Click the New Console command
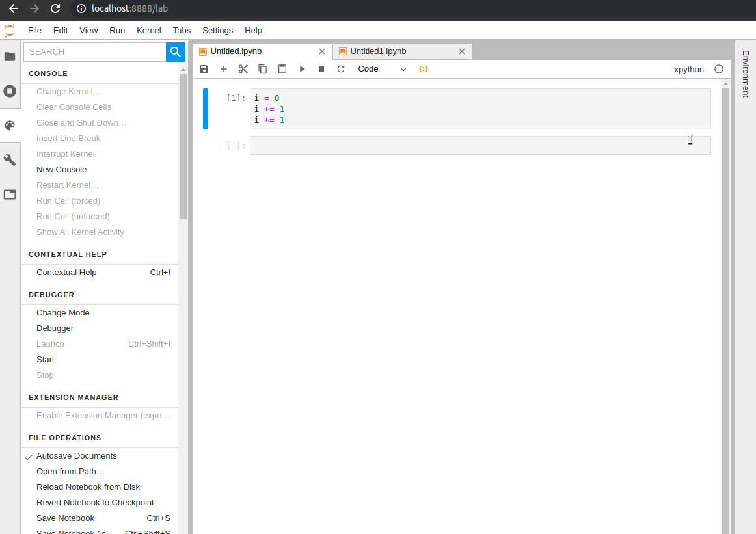Viewport: 756px width, 534px height. point(61,169)
